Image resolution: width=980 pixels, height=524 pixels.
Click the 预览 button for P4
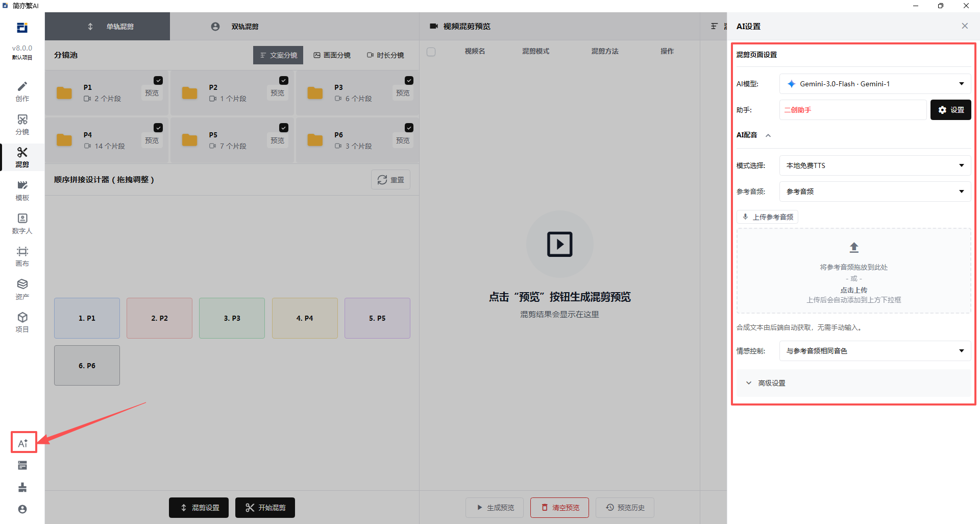coord(152,140)
